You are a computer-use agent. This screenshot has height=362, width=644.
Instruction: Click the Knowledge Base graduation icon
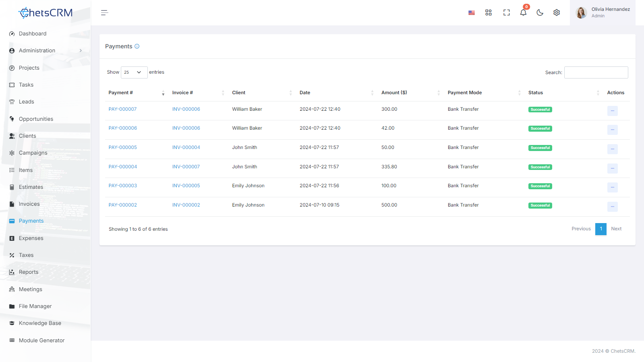pyautogui.click(x=12, y=323)
